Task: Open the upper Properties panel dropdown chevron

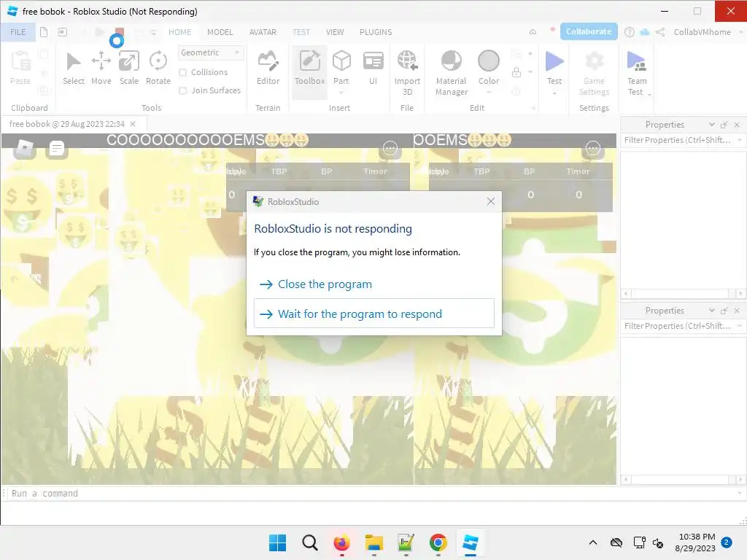Action: 712,124
